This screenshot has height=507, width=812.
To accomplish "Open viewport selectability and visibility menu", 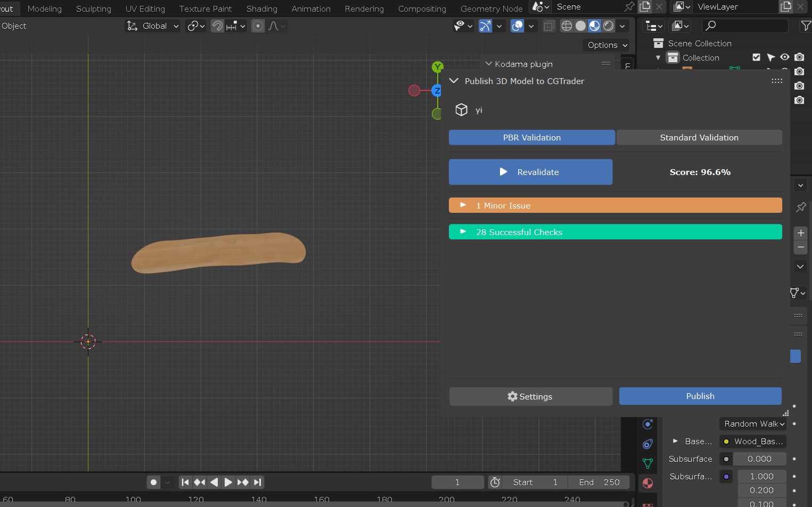I will point(463,26).
